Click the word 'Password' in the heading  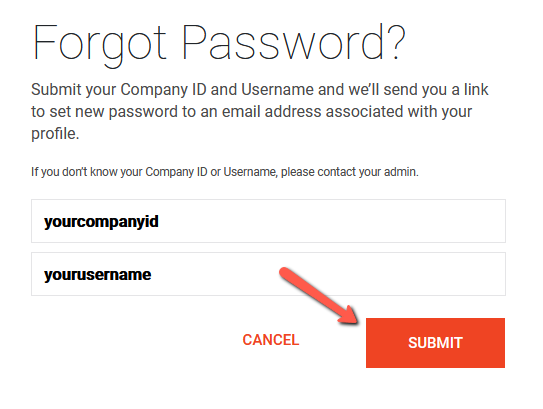point(283,42)
